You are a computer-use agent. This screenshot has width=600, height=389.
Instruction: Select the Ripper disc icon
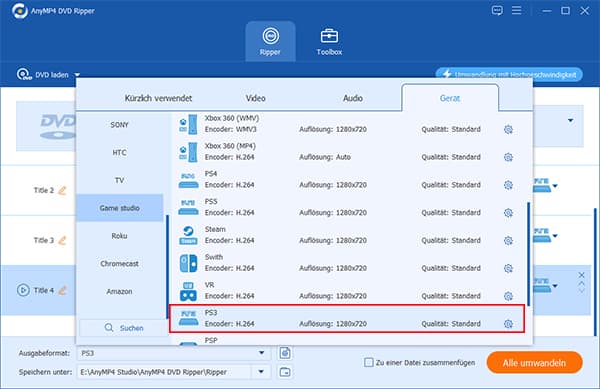(271, 36)
